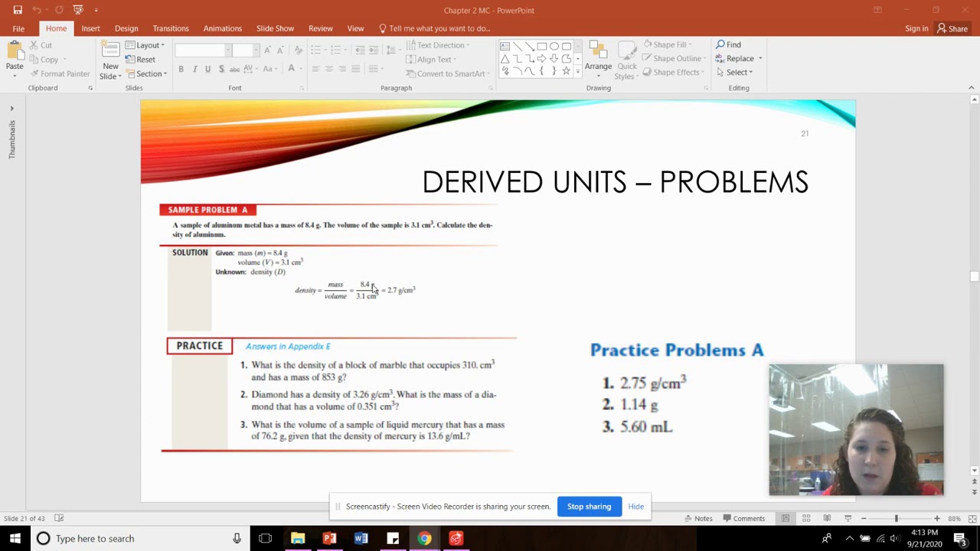Open File Explorer from taskbar

click(x=298, y=538)
